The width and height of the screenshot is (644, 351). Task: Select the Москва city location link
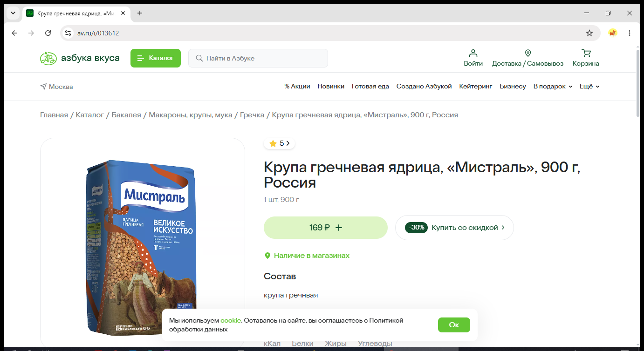[56, 87]
